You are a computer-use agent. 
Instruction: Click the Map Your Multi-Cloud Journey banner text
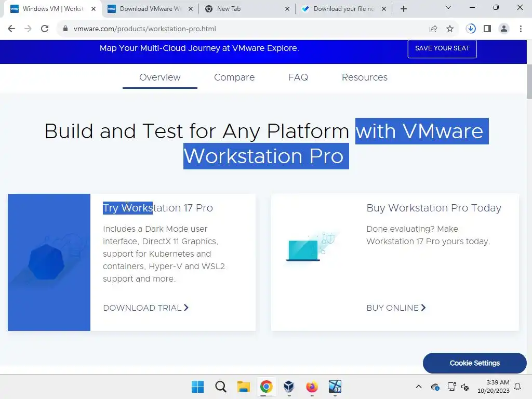click(x=199, y=48)
